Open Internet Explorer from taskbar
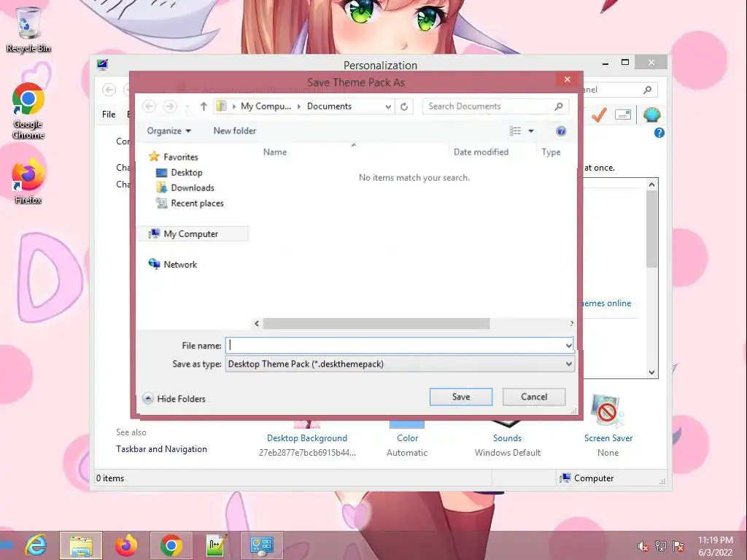Image resolution: width=747 pixels, height=560 pixels. coord(36,545)
